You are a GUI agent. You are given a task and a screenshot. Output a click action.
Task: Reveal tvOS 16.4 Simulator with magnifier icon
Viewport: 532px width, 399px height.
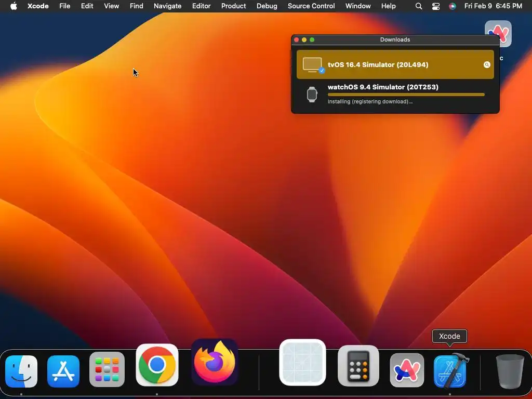[x=487, y=65]
